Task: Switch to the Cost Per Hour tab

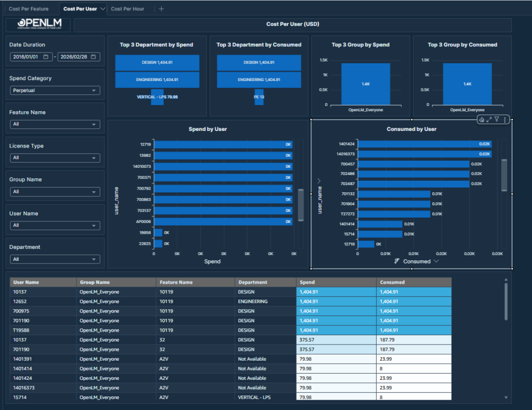Action: click(128, 9)
